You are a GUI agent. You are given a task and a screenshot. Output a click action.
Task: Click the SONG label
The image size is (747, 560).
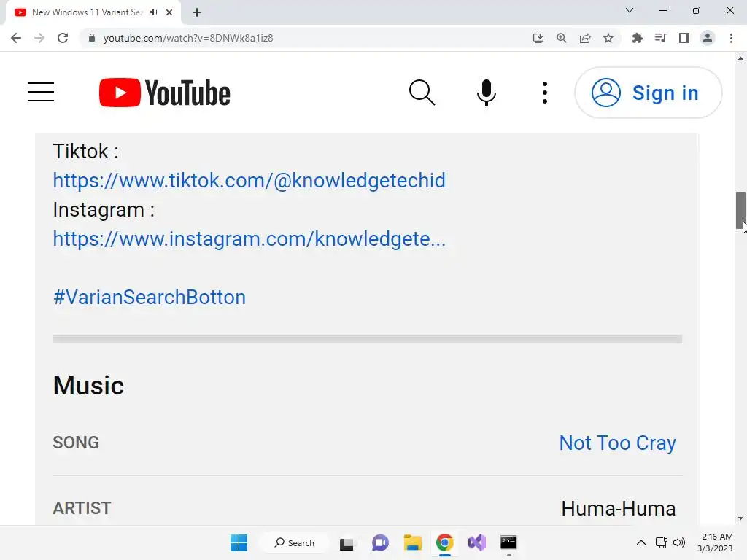pos(76,443)
